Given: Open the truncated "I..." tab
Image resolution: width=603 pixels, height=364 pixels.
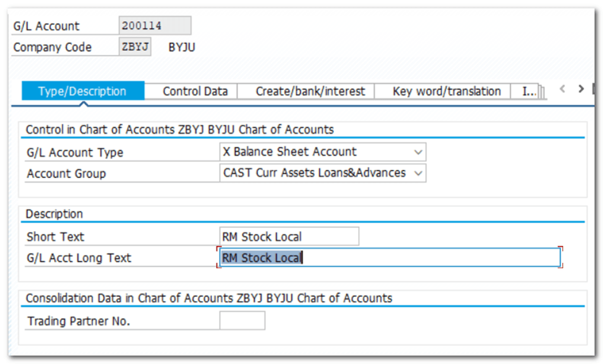Looking at the screenshot, I should pos(529,91).
